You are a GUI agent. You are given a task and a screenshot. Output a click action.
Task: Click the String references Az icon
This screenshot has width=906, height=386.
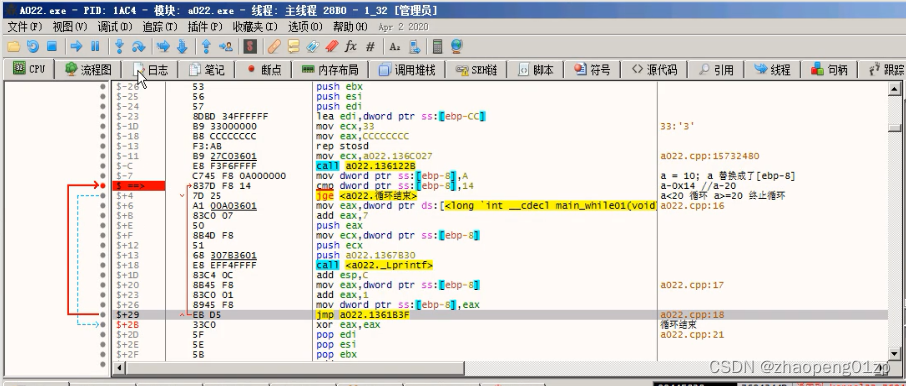point(395,46)
